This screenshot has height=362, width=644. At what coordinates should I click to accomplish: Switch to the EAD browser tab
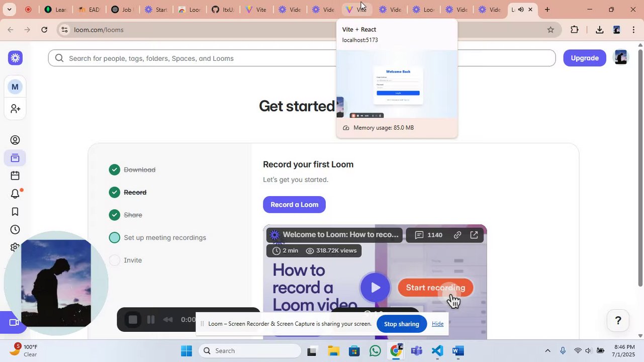pyautogui.click(x=89, y=10)
